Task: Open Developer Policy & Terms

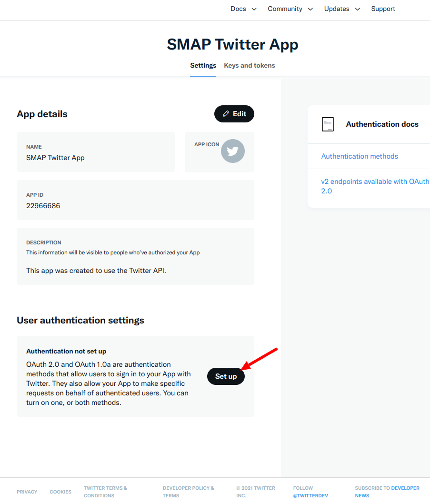Action: [188, 491]
